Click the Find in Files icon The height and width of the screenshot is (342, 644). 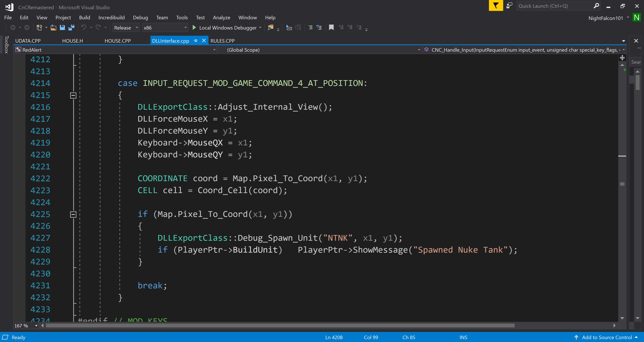pyautogui.click(x=271, y=28)
